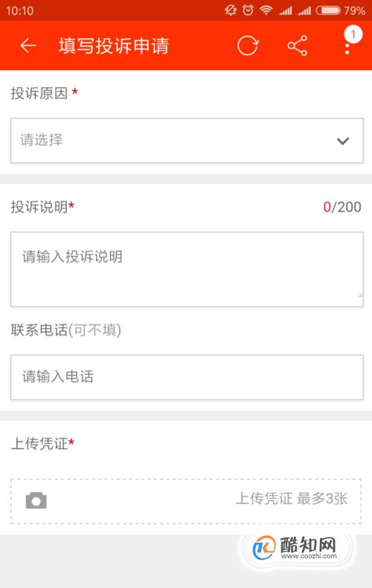This screenshot has height=588, width=372.
Task: Grab the text area resize handle
Action: pos(360,295)
